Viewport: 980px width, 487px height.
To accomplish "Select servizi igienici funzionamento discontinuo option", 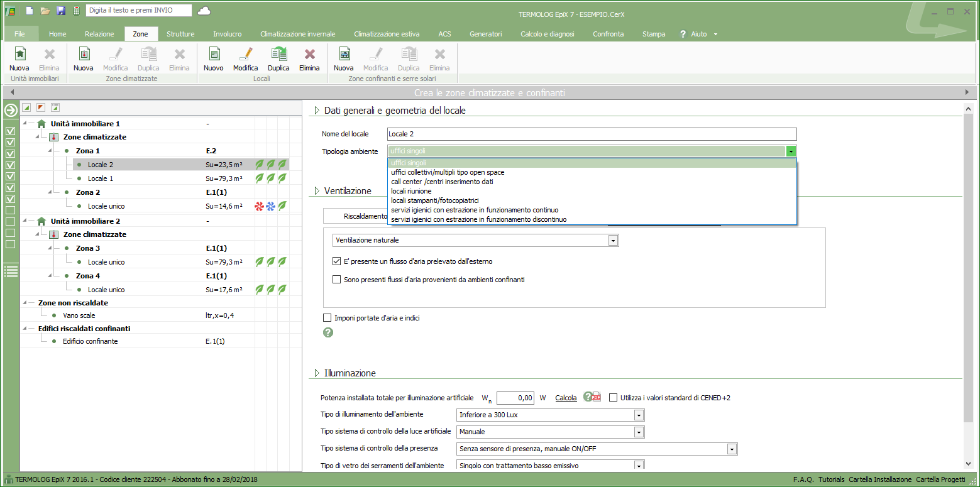I will click(593, 219).
